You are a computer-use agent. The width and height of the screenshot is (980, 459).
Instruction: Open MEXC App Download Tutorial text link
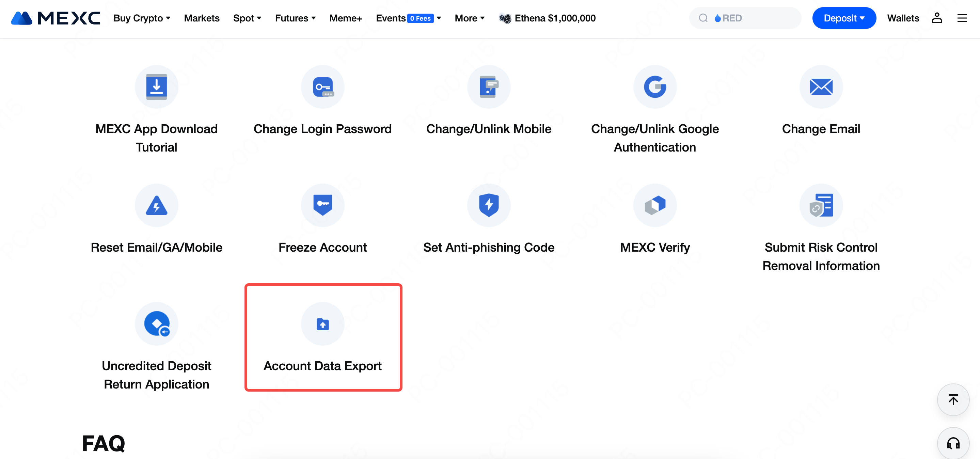pyautogui.click(x=156, y=138)
